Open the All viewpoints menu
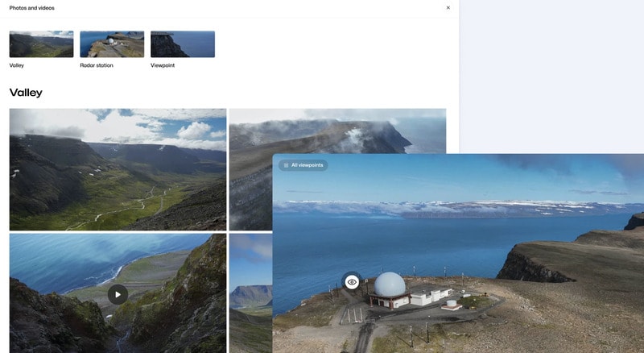Screen dimensions: 644x353 pos(303,165)
